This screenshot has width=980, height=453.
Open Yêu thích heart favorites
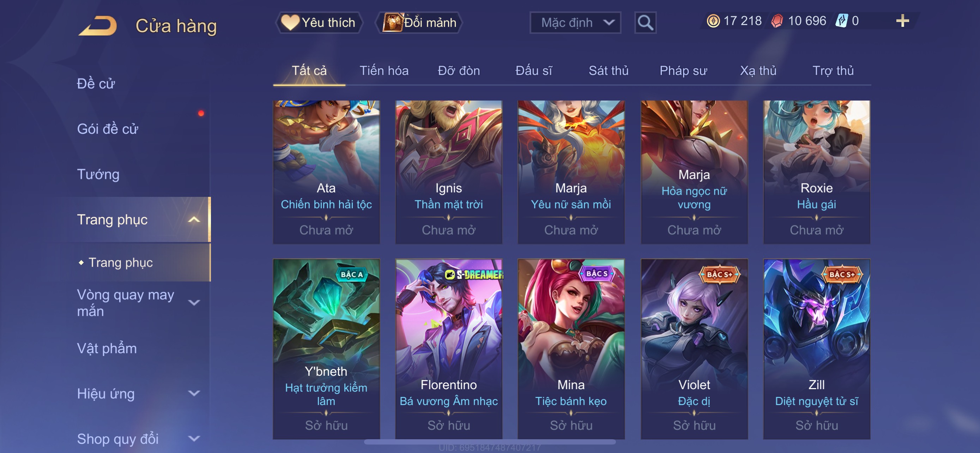click(x=319, y=23)
